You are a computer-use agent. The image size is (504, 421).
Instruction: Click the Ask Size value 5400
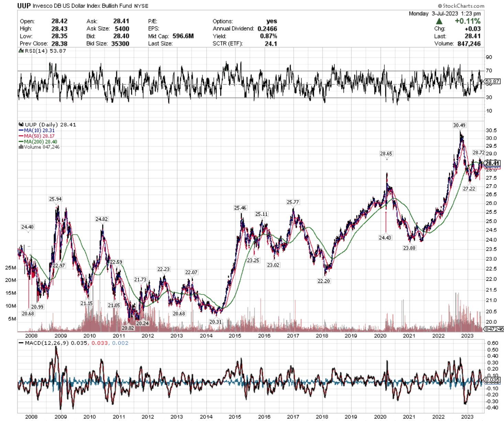122,29
